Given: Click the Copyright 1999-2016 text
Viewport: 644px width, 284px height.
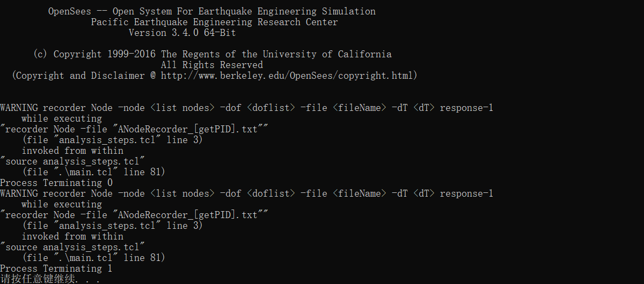Looking at the screenshot, I should pyautogui.click(x=105, y=54).
